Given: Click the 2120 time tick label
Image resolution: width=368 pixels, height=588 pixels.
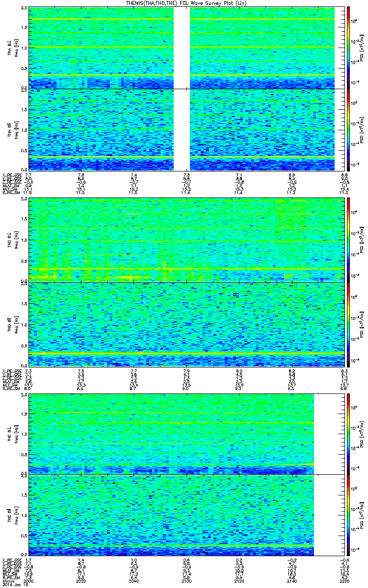Looking at the screenshot, I should pyautogui.click(x=239, y=581).
